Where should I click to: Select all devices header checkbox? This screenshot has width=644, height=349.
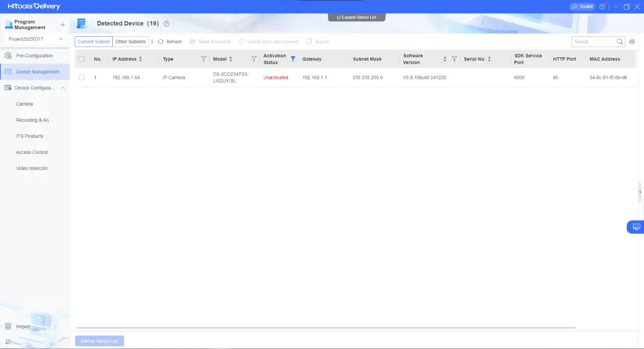tap(82, 59)
